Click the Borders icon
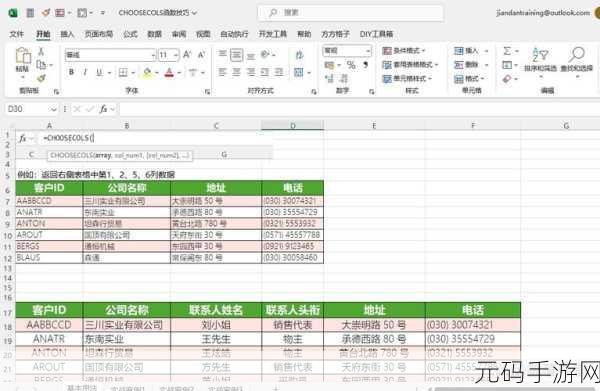600x391 pixels. click(x=123, y=72)
